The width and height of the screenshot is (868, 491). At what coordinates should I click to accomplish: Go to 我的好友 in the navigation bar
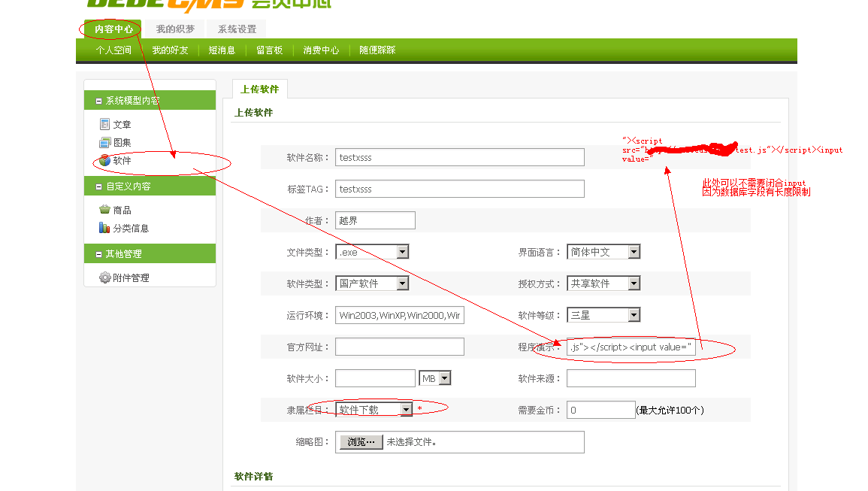[170, 50]
